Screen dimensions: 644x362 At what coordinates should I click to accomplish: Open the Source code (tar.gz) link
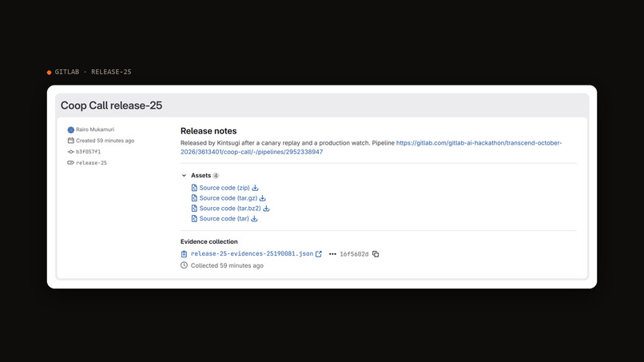(x=229, y=198)
